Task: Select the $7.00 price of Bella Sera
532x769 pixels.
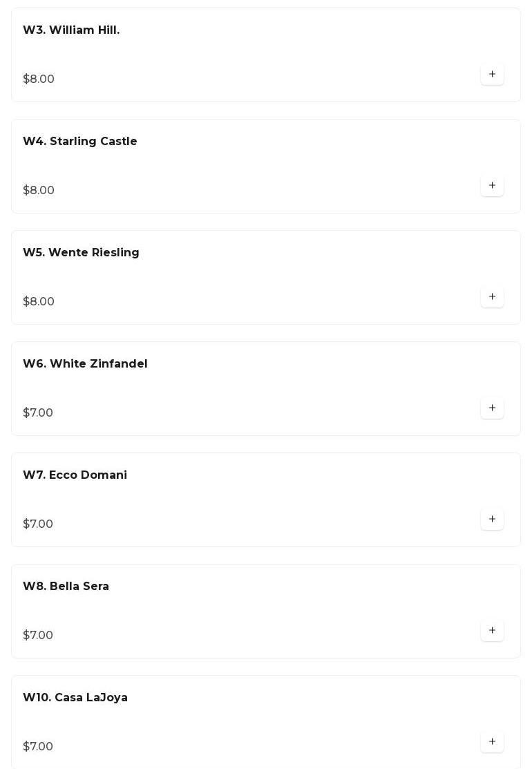Action: [x=38, y=636]
